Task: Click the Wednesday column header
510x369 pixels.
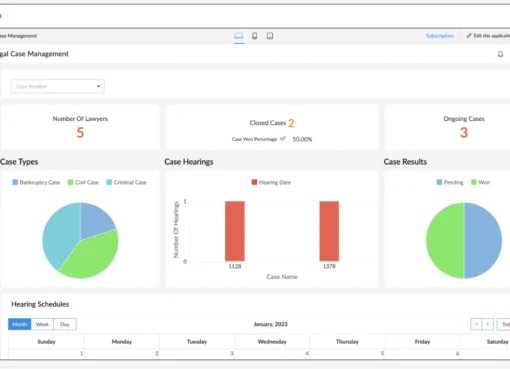Action: [x=272, y=342]
